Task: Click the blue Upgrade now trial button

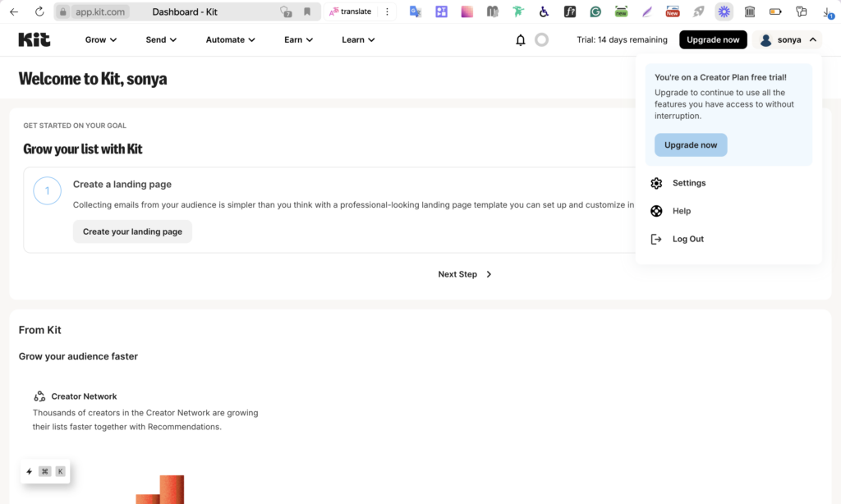Action: [690, 144]
